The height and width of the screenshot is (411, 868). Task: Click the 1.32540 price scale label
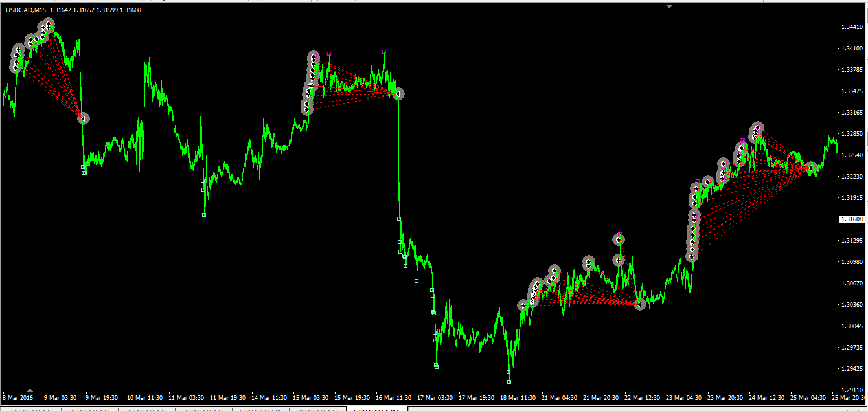[852, 155]
